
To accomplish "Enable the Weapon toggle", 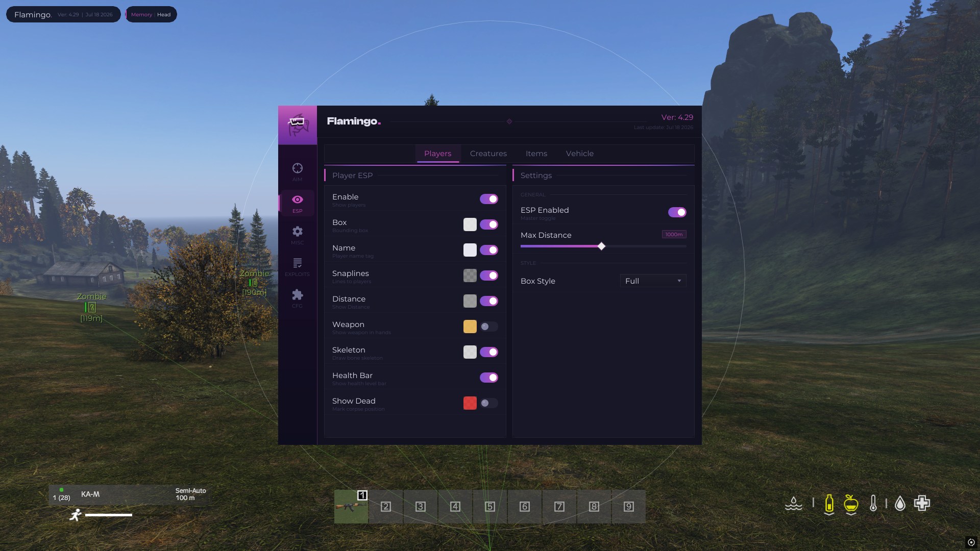I will pyautogui.click(x=488, y=327).
